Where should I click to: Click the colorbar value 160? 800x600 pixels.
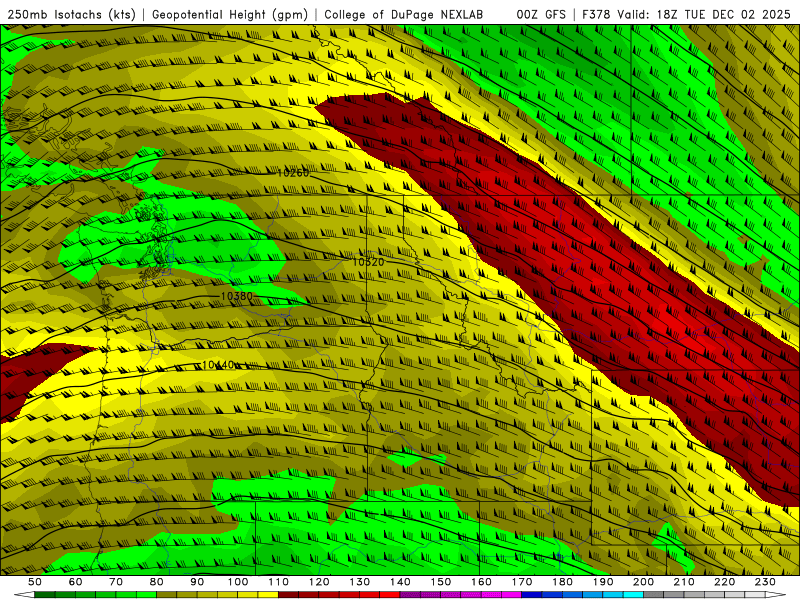click(x=481, y=582)
